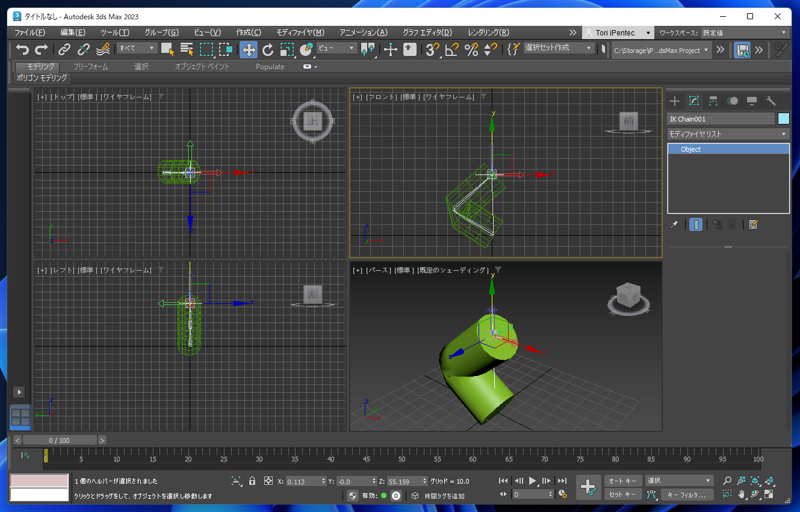The height and width of the screenshot is (512, 800).
Task: Select the Object entry in modifier stack
Action: [x=728, y=149]
